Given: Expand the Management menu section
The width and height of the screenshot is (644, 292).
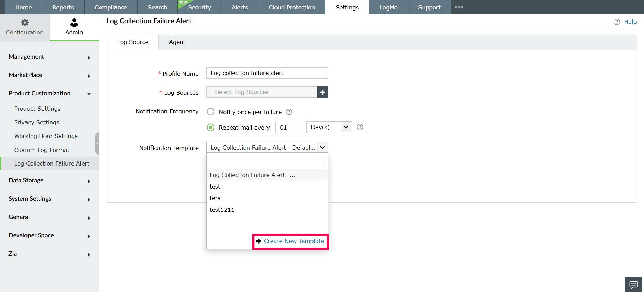Looking at the screenshot, I should click(50, 57).
